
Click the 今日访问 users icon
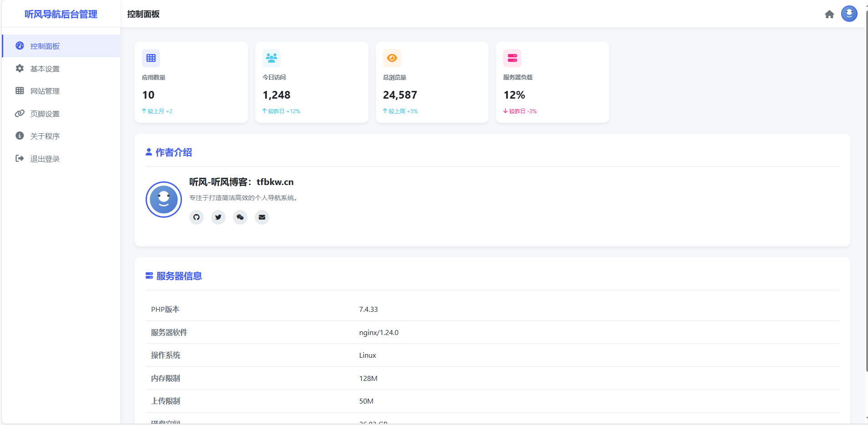[272, 58]
